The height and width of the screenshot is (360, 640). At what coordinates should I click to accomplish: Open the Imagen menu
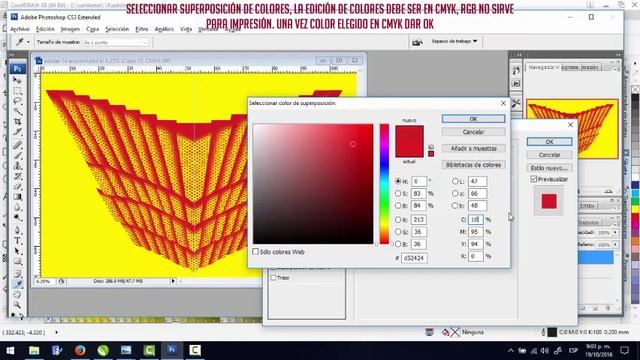pyautogui.click(x=70, y=29)
